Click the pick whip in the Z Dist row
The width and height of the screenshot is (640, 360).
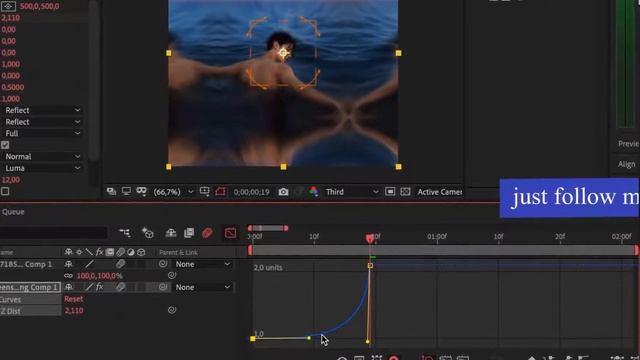172,310
